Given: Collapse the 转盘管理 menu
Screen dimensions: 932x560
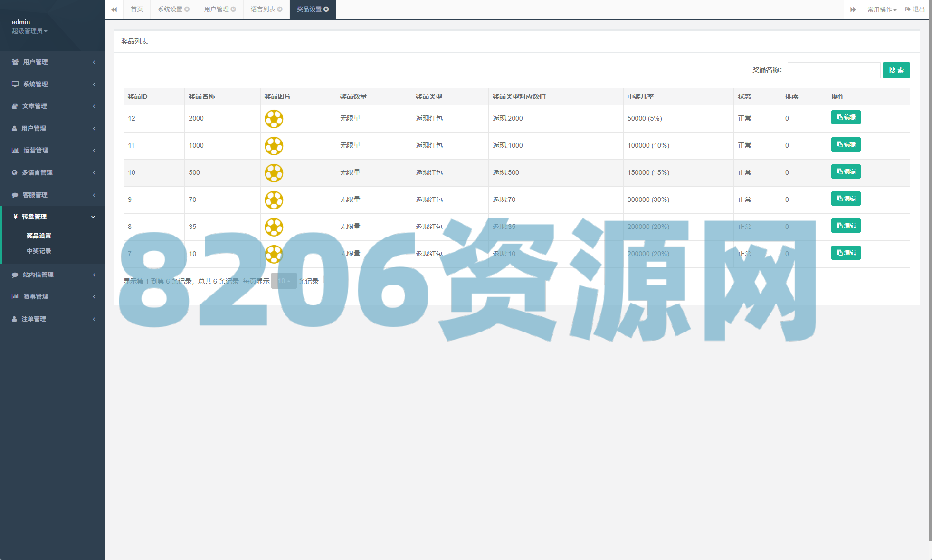Looking at the screenshot, I should click(x=52, y=217).
